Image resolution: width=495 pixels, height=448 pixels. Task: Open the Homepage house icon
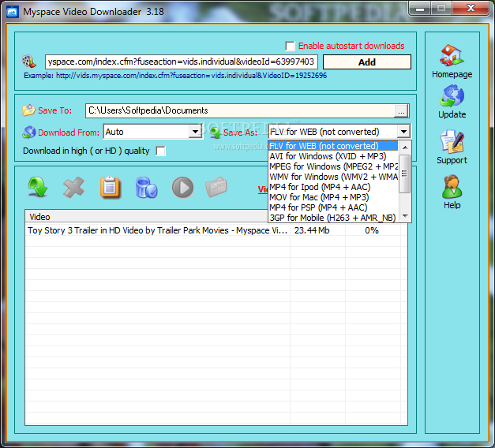(x=452, y=55)
